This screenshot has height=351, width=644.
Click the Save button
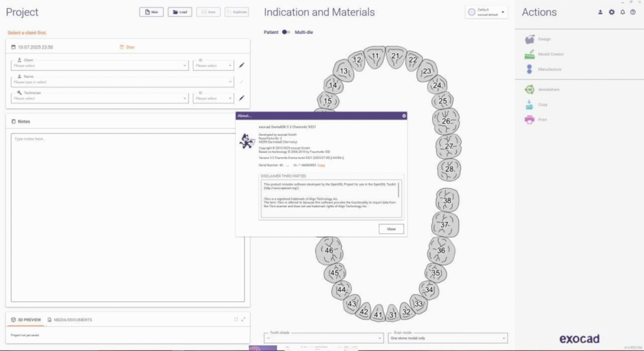[x=208, y=12]
